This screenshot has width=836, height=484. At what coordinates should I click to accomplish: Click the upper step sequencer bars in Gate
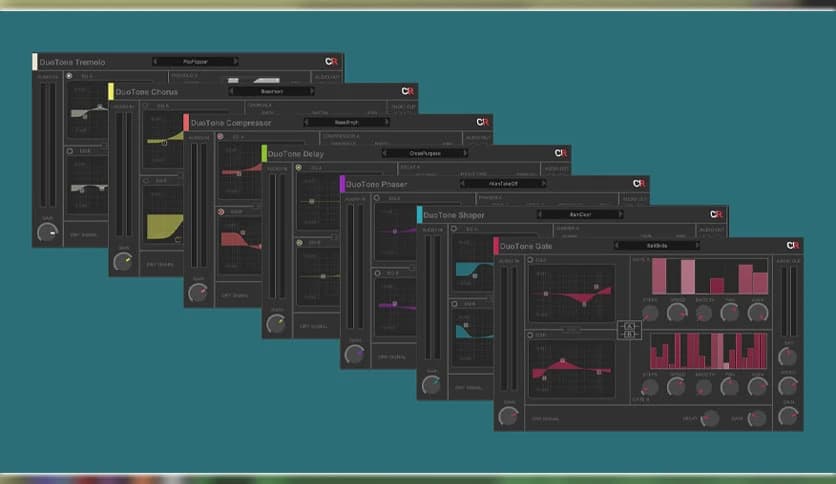[709, 277]
